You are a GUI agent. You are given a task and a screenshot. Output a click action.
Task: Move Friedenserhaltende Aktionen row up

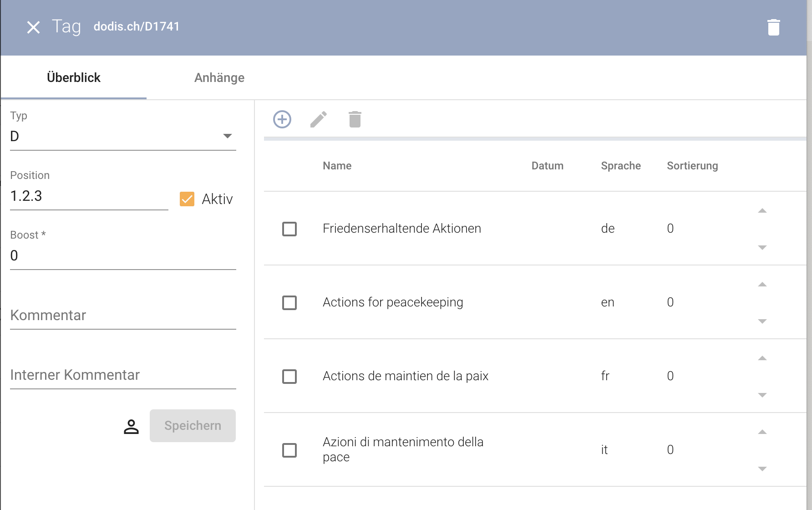762,211
